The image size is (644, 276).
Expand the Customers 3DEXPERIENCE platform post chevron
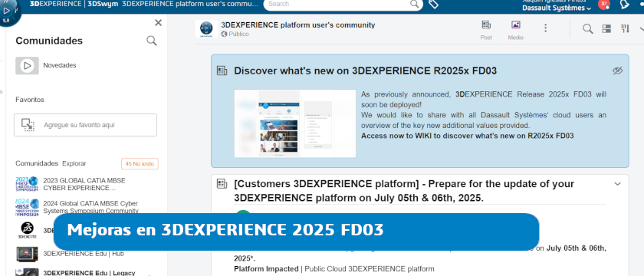tap(617, 184)
